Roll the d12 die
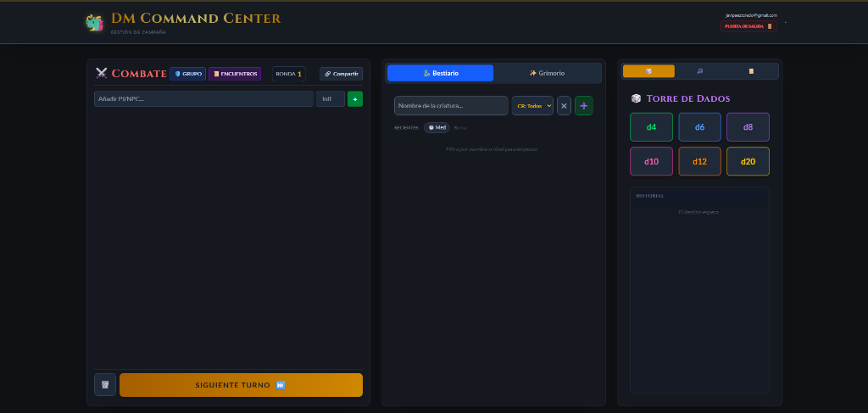The width and height of the screenshot is (868, 413). (699, 162)
